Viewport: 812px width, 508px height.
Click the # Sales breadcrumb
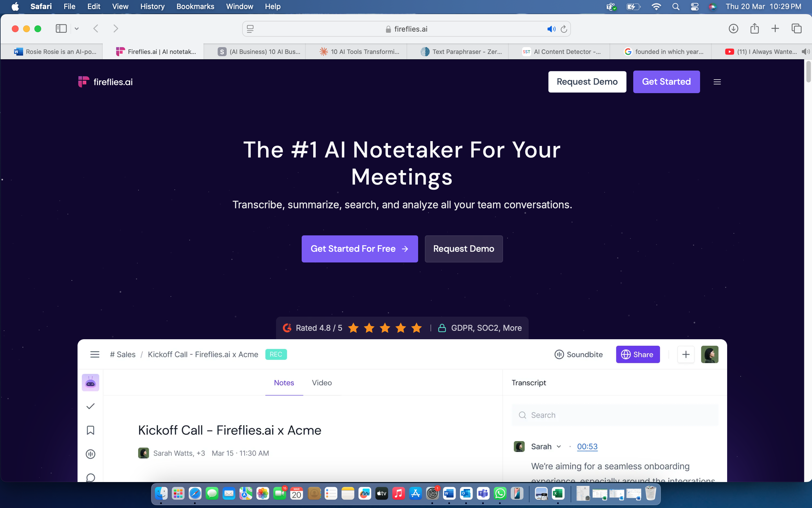tap(122, 354)
